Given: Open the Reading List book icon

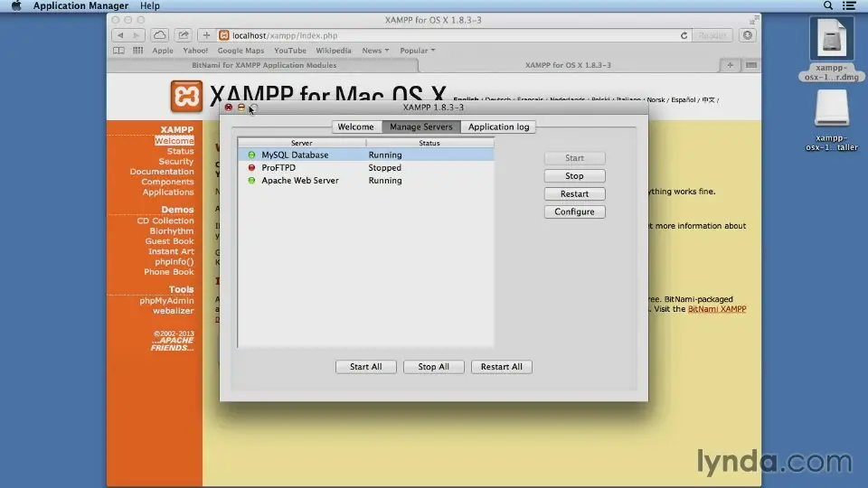Looking at the screenshot, I should click(x=118, y=51).
